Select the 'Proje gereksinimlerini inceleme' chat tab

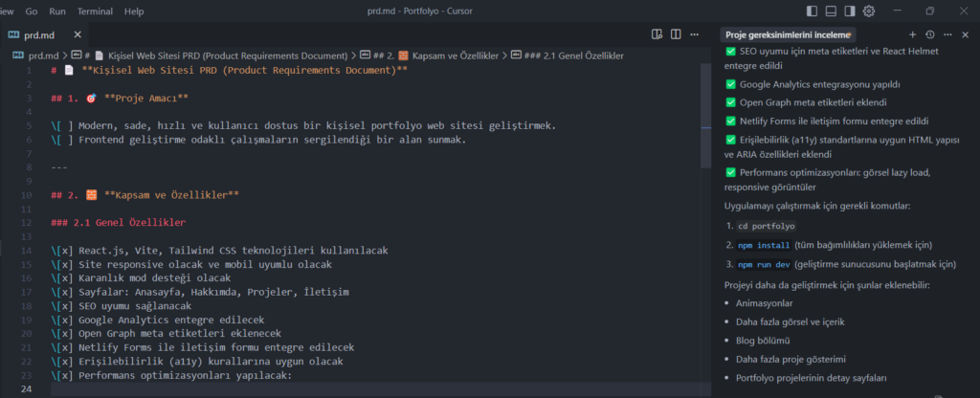[789, 35]
